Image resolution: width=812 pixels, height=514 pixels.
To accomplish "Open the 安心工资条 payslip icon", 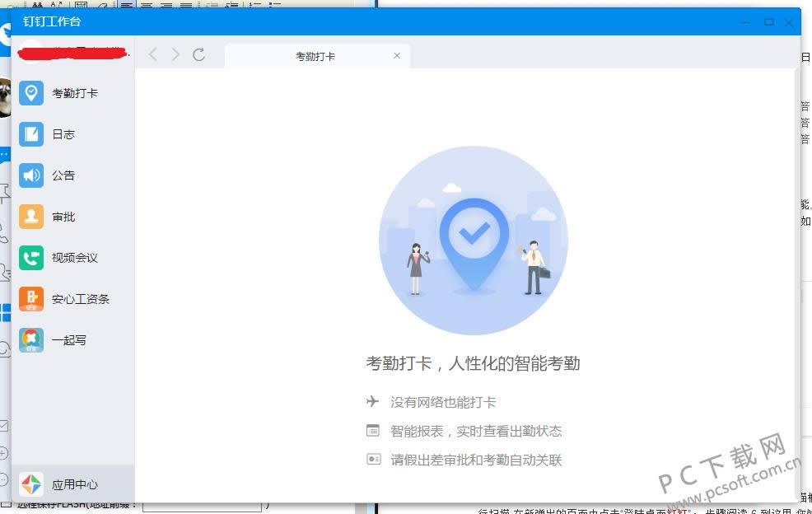I will click(31, 298).
